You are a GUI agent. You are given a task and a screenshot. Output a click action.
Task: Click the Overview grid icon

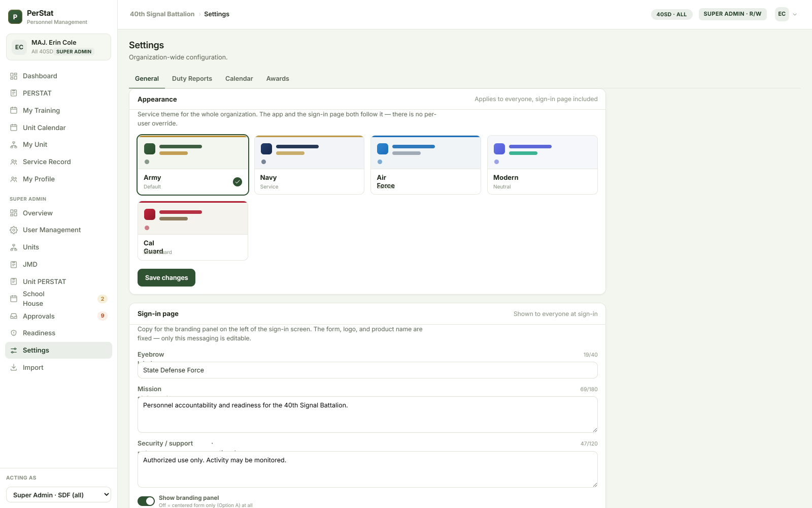[x=14, y=213]
